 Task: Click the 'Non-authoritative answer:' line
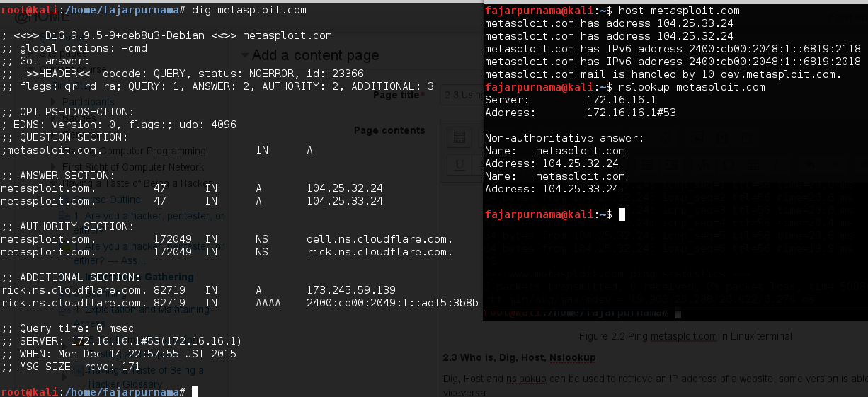pos(564,138)
